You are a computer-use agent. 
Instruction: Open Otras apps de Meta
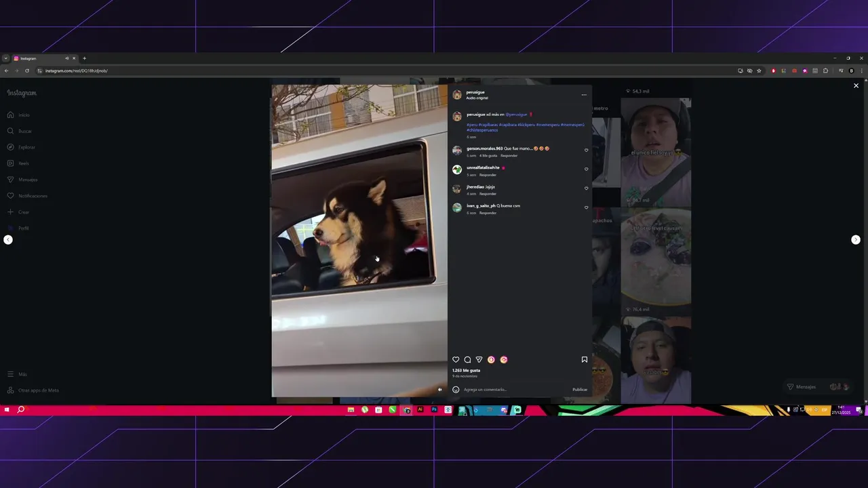33,391
